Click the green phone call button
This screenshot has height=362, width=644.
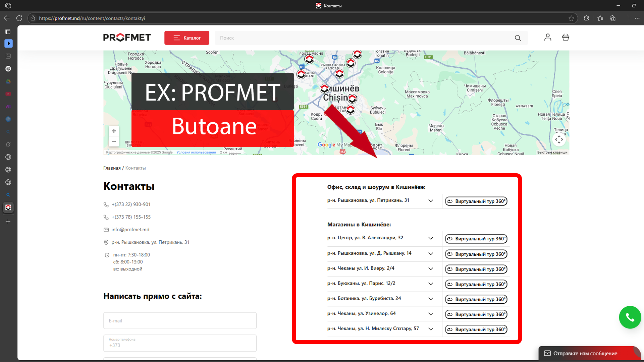tap(630, 317)
